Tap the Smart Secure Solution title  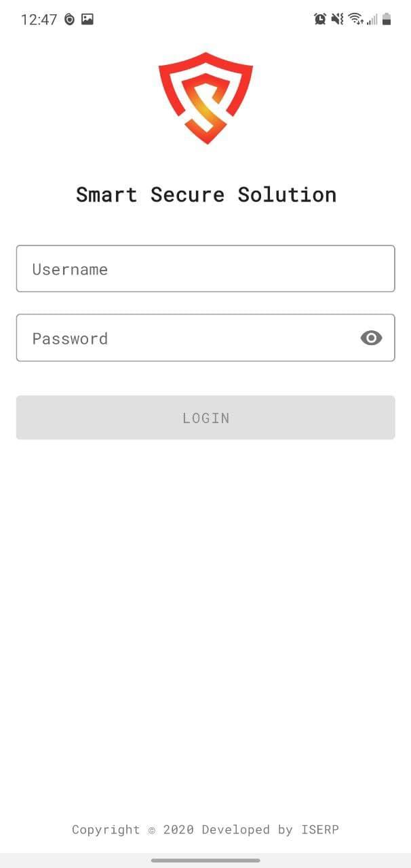coord(206,195)
